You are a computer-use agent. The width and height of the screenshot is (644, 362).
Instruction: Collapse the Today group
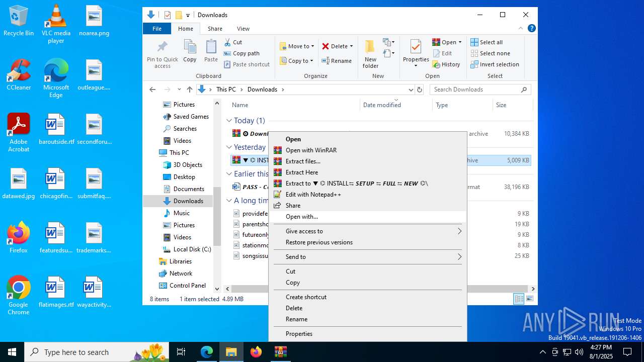pyautogui.click(x=229, y=121)
